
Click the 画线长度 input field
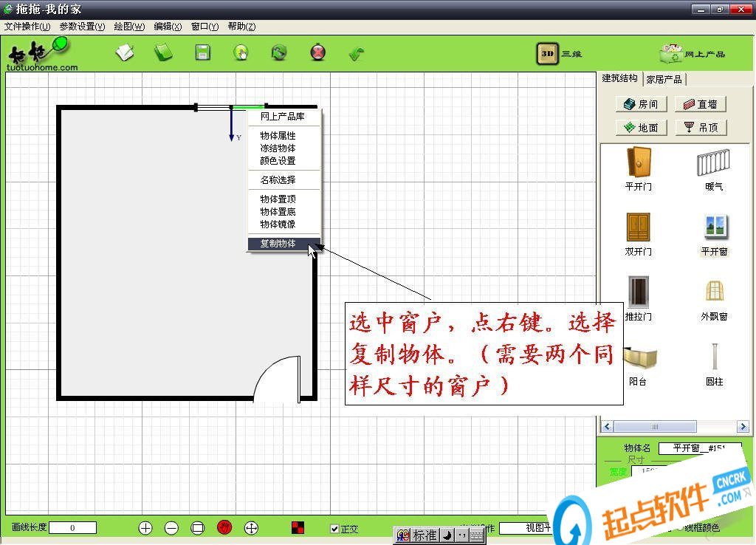pyautogui.click(x=72, y=528)
